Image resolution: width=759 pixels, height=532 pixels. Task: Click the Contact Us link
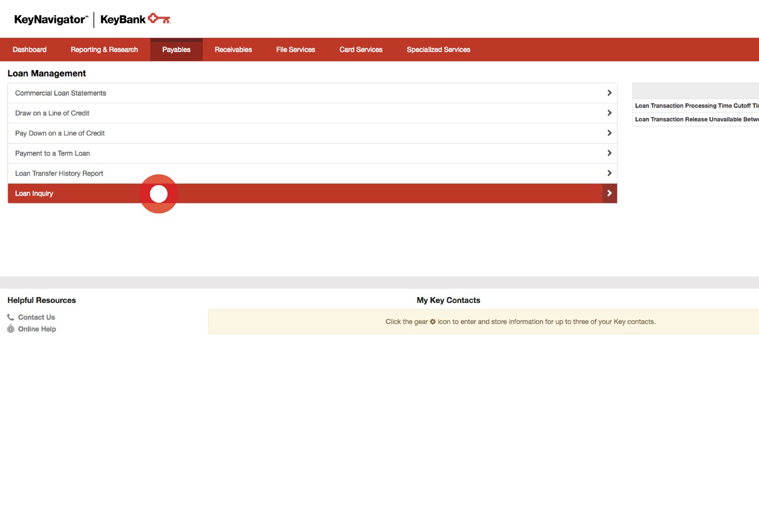click(36, 317)
